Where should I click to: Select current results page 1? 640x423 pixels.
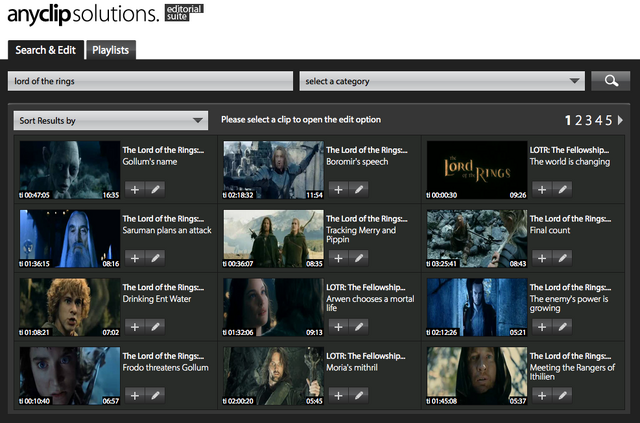pyautogui.click(x=568, y=120)
